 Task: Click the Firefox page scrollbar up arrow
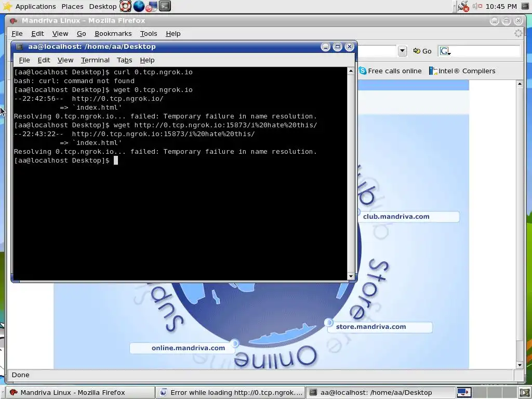[520, 84]
